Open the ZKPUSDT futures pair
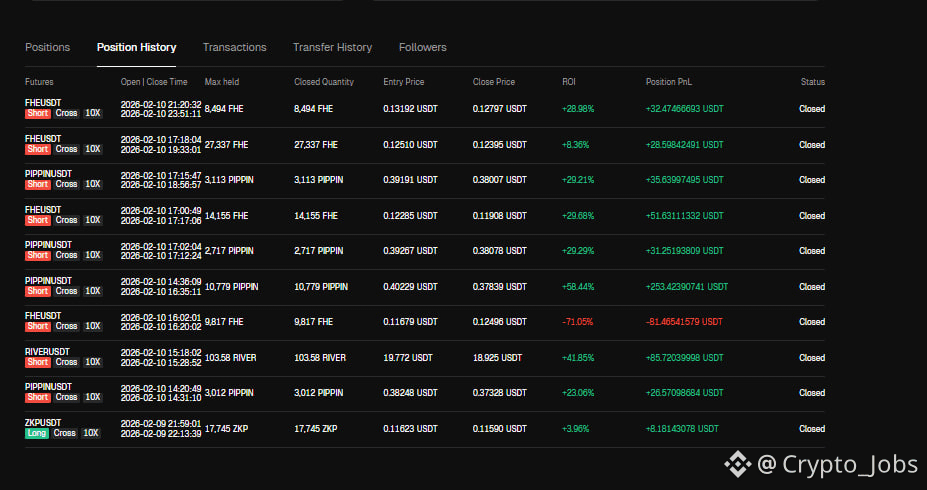Viewport: 927px width, 490px height. coord(43,423)
